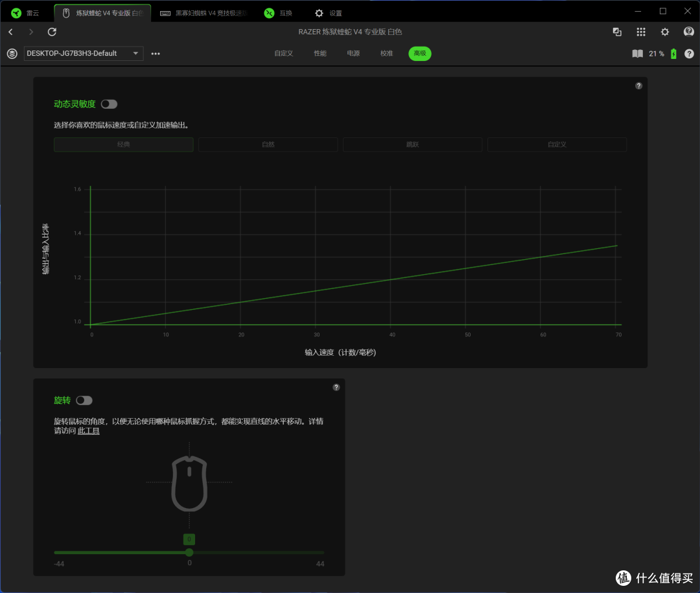Toggle the 动态灵敏度 switch

tap(109, 104)
